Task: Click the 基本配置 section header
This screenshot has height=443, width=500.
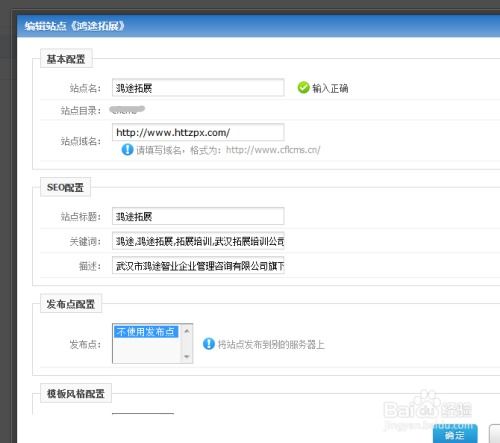Action: (66, 59)
